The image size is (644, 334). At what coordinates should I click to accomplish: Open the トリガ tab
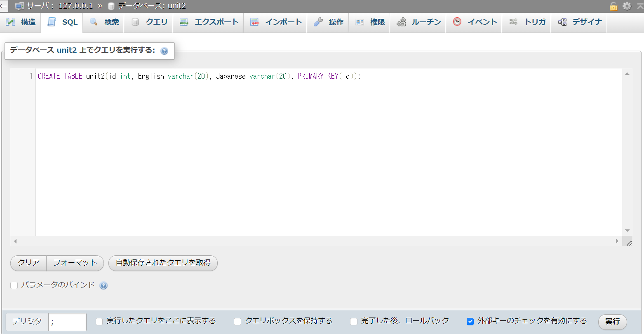coord(527,22)
